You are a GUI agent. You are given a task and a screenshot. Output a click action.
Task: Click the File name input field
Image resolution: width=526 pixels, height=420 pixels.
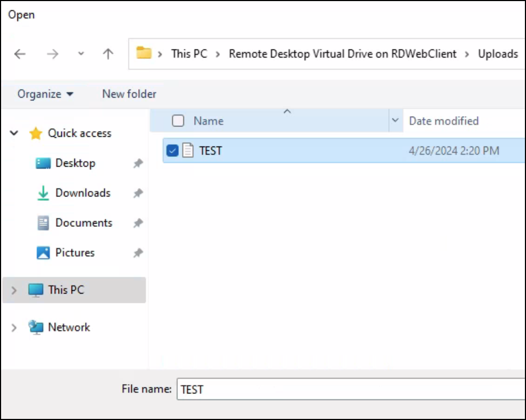pos(347,389)
